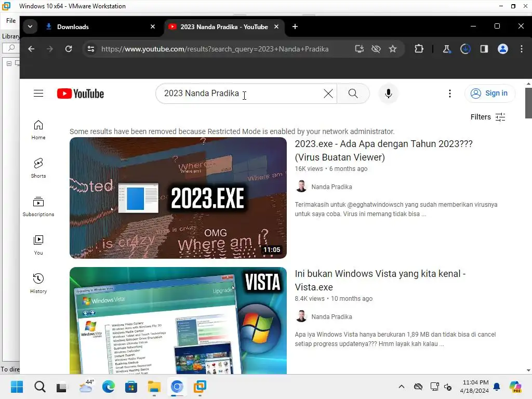The height and width of the screenshot is (399, 532).
Task: Open muted volume tray icon
Action: pos(448,387)
